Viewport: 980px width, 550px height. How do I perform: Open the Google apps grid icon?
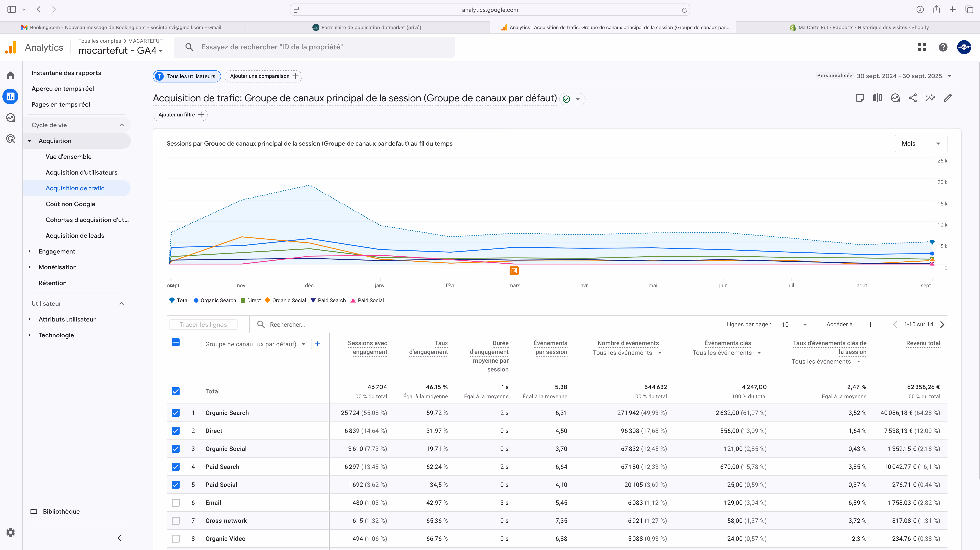coord(922,47)
